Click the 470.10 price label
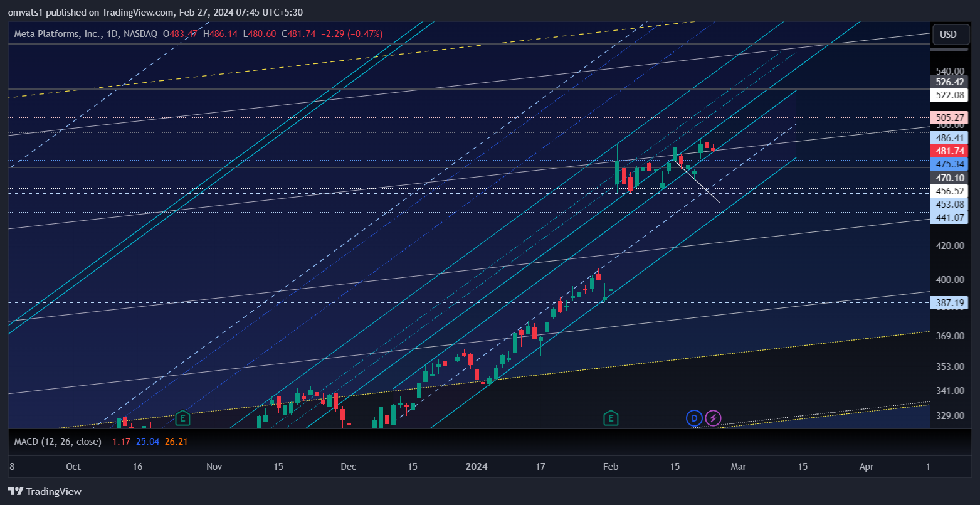The width and height of the screenshot is (980, 505). point(949,178)
